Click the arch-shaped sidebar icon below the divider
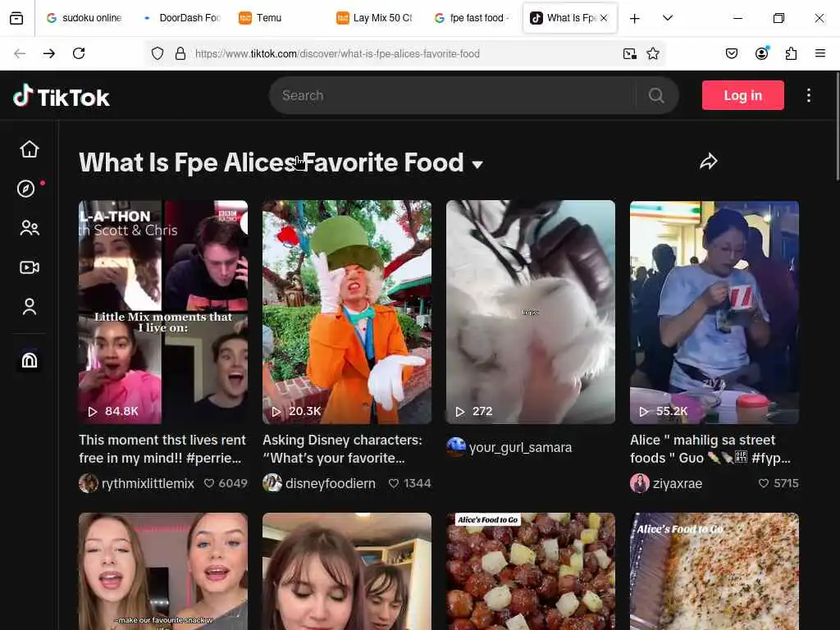Image resolution: width=840 pixels, height=630 pixels. (30, 360)
